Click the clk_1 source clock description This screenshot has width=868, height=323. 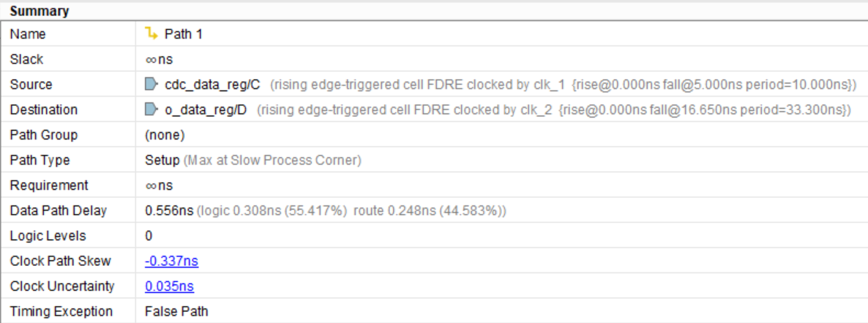pos(563,85)
